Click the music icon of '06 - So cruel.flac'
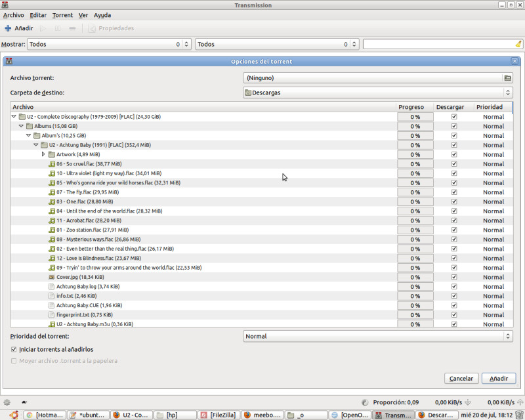The width and height of the screenshot is (525, 420). (x=52, y=164)
